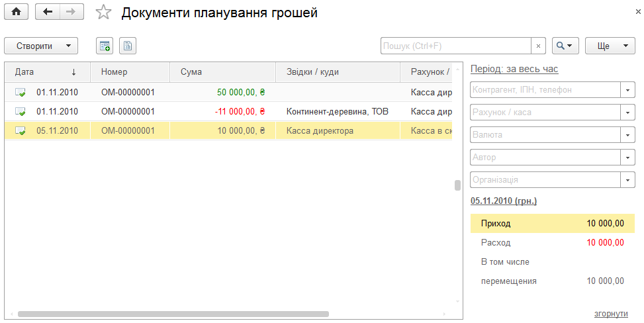The image size is (644, 323).
Task: Click into the Рахунок / каса filter field
Action: [545, 112]
